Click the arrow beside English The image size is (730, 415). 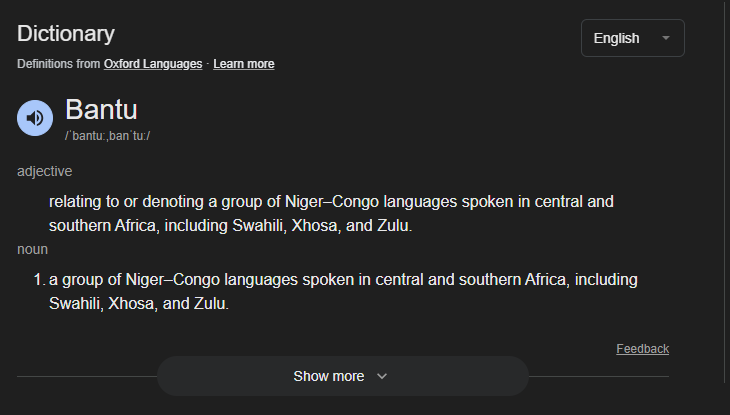666,38
